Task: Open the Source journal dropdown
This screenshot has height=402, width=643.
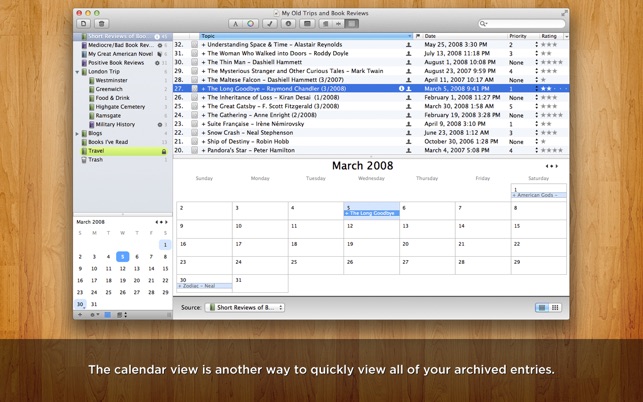Action: pos(244,308)
